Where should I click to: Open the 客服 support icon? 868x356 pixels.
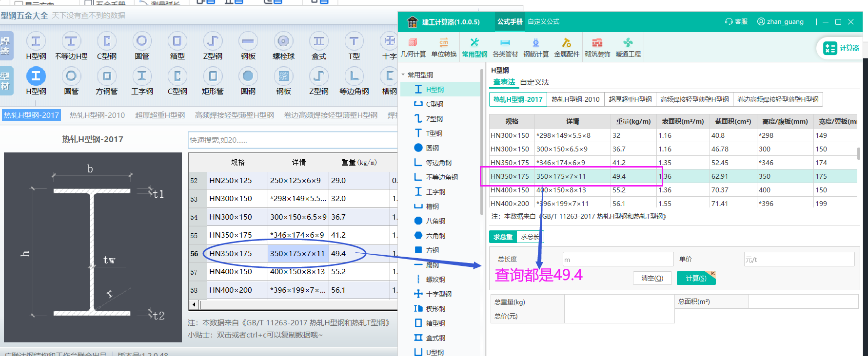pyautogui.click(x=736, y=21)
